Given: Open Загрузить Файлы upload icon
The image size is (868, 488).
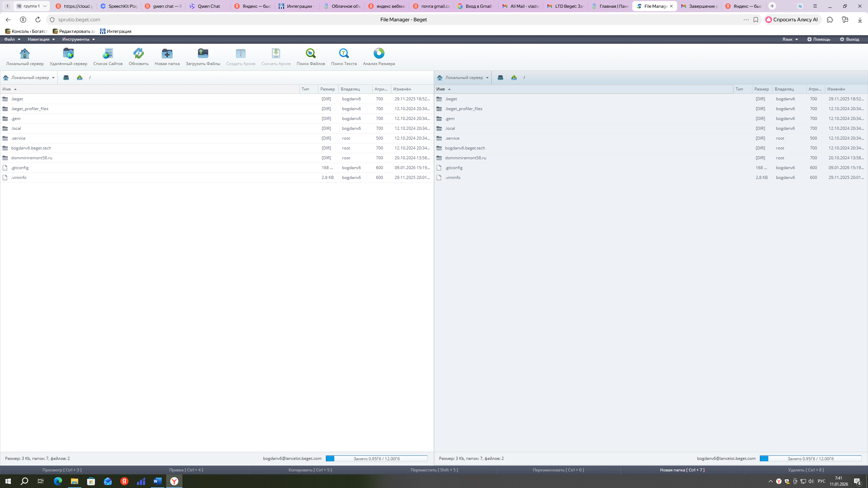Looking at the screenshot, I should pyautogui.click(x=203, y=54).
